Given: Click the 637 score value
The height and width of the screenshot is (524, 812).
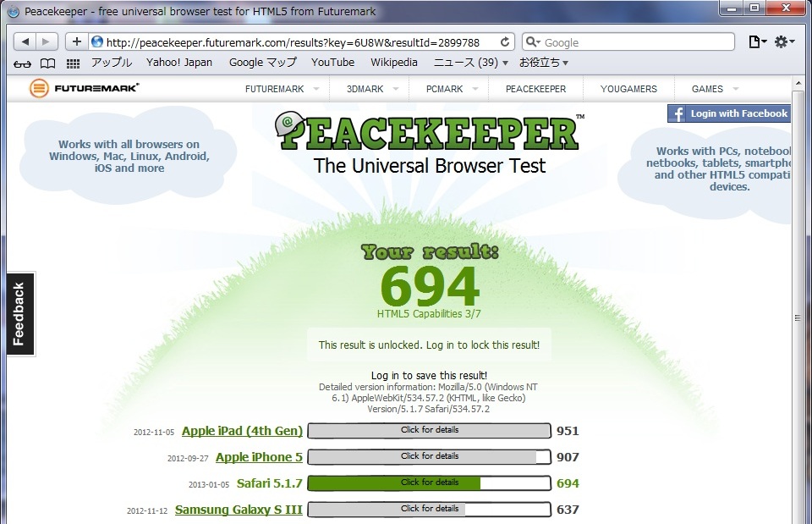Looking at the screenshot, I should [568, 510].
